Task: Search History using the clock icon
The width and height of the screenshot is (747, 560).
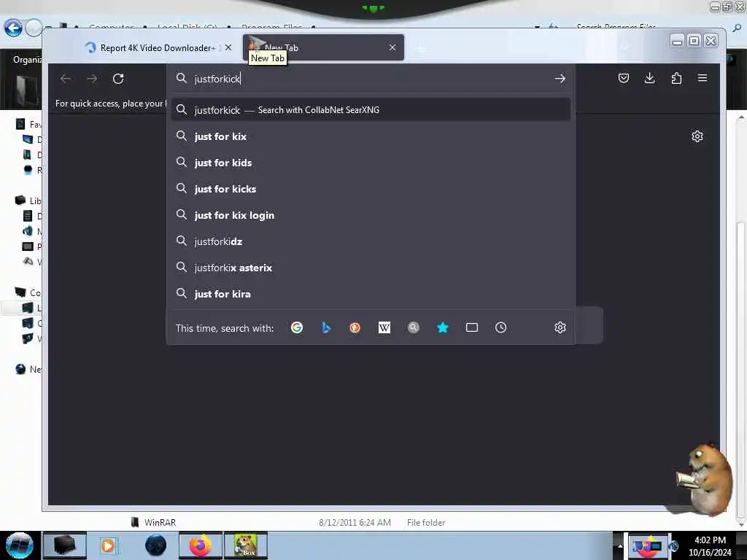Action: point(500,327)
